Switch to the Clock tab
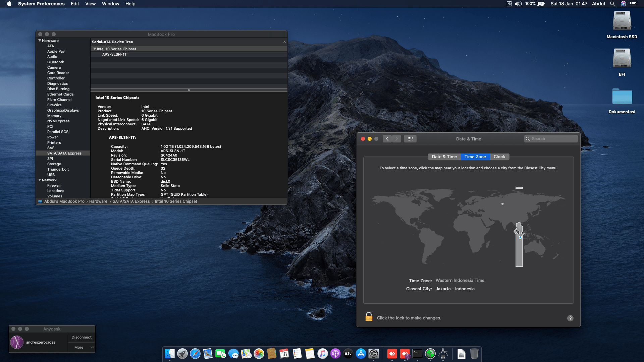 click(x=499, y=157)
